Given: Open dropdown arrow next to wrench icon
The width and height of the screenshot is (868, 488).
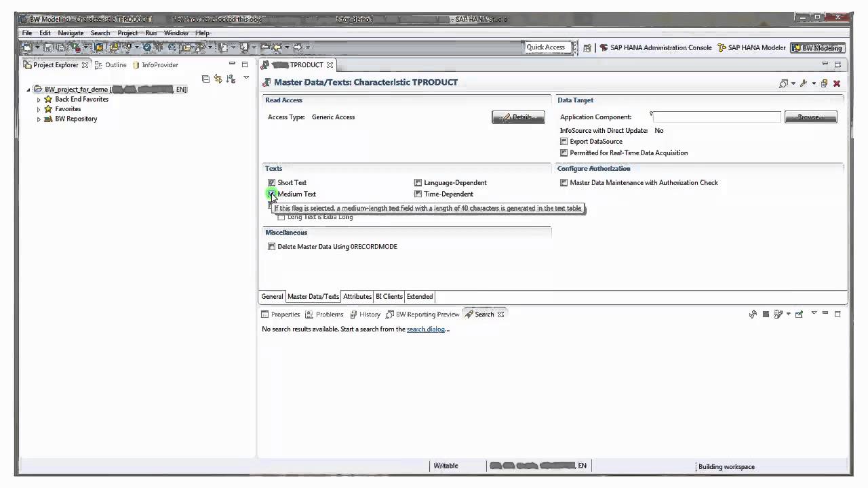Looking at the screenshot, I should click(814, 84).
